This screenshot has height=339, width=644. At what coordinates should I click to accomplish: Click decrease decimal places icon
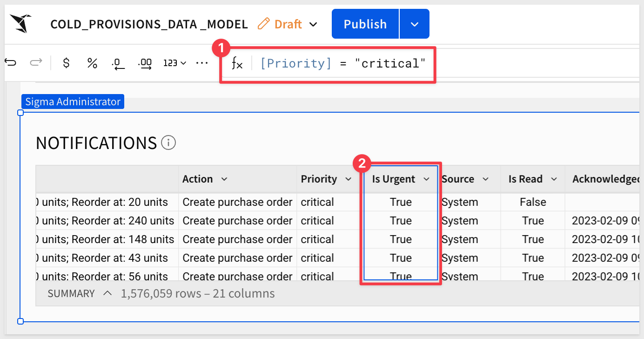point(119,63)
